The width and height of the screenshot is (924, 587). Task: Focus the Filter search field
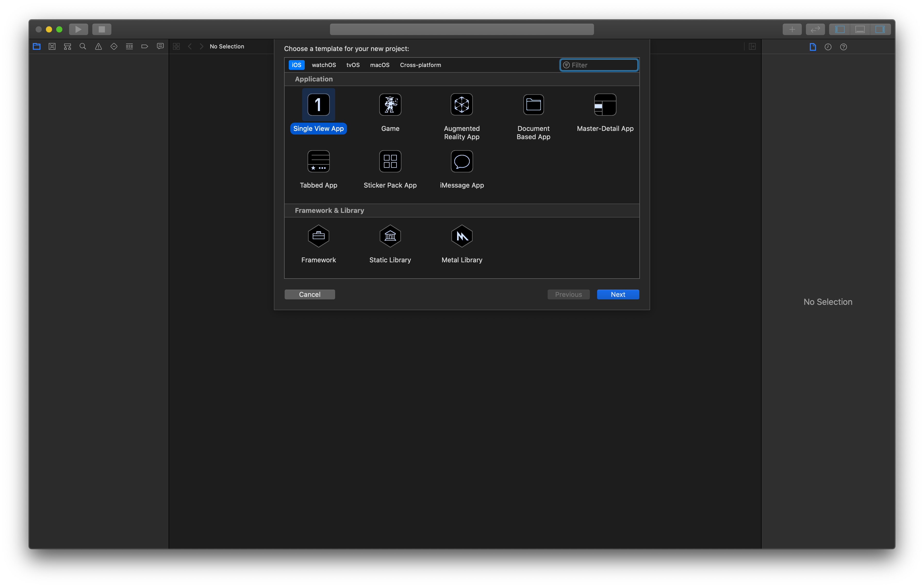pos(599,65)
